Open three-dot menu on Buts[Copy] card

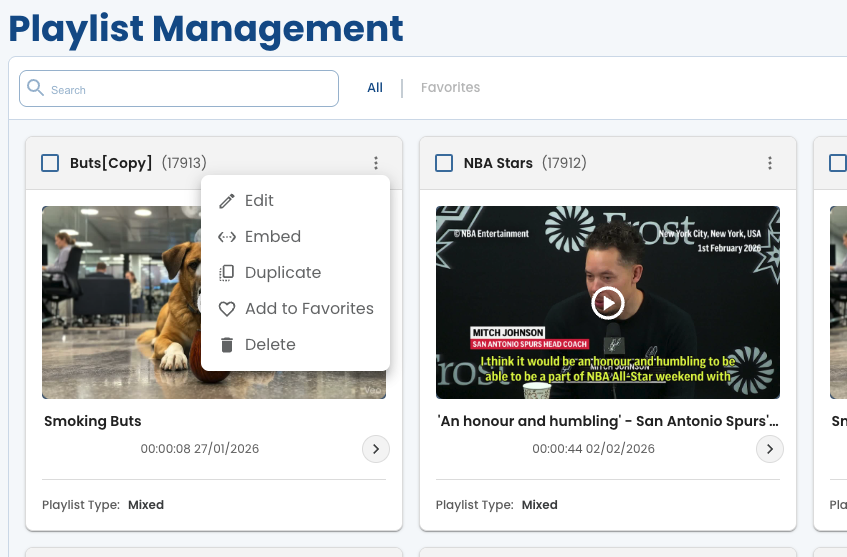click(376, 163)
